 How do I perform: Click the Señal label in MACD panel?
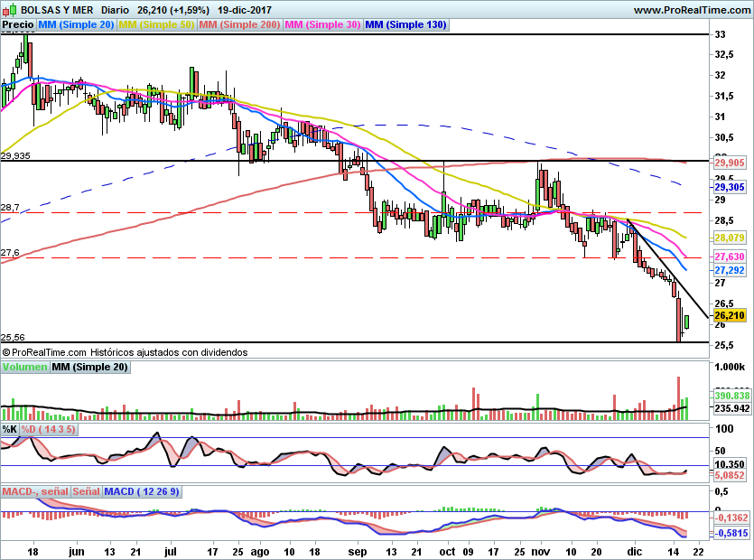click(87, 491)
